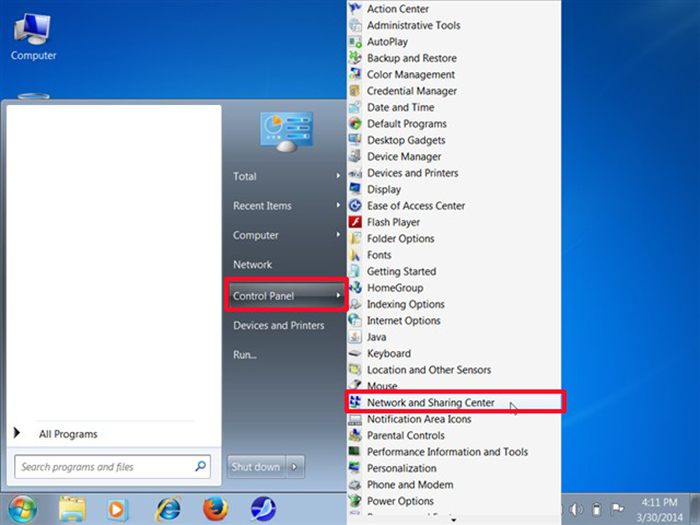The height and width of the screenshot is (525, 700).
Task: Launch Windows Media Player from taskbar
Action: coord(118,509)
